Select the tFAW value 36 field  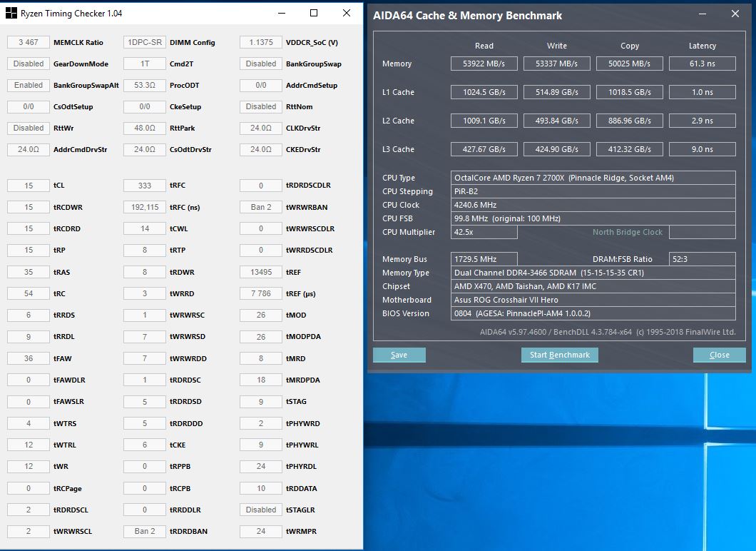(29, 358)
